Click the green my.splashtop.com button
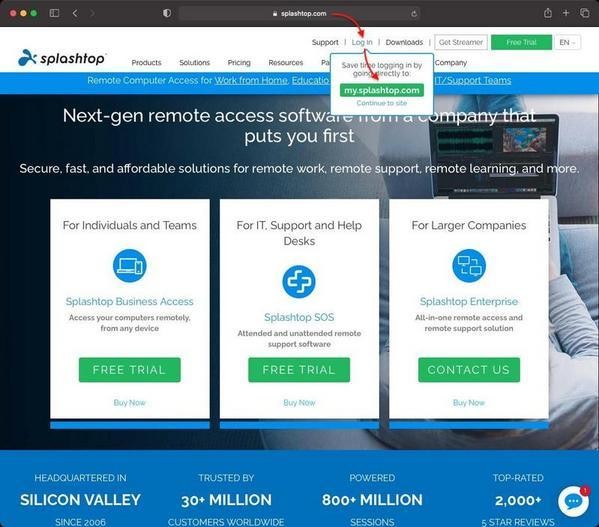Screen dimensions: 599x527 point(382,91)
